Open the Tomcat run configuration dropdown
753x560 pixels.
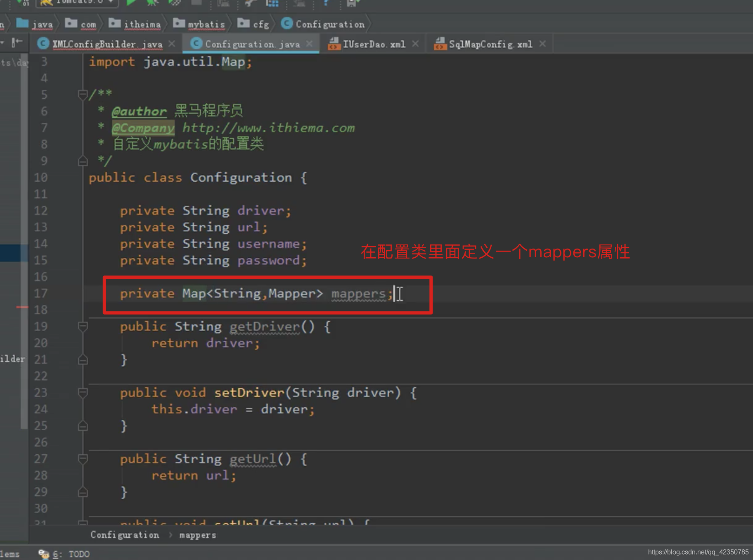(78, 2)
